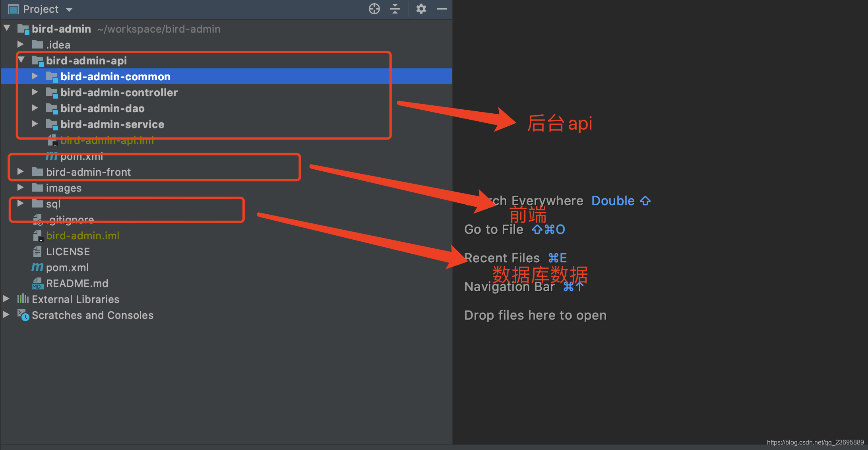868x450 pixels.
Task: Hide the Project panel with minimize icon
Action: 442,9
